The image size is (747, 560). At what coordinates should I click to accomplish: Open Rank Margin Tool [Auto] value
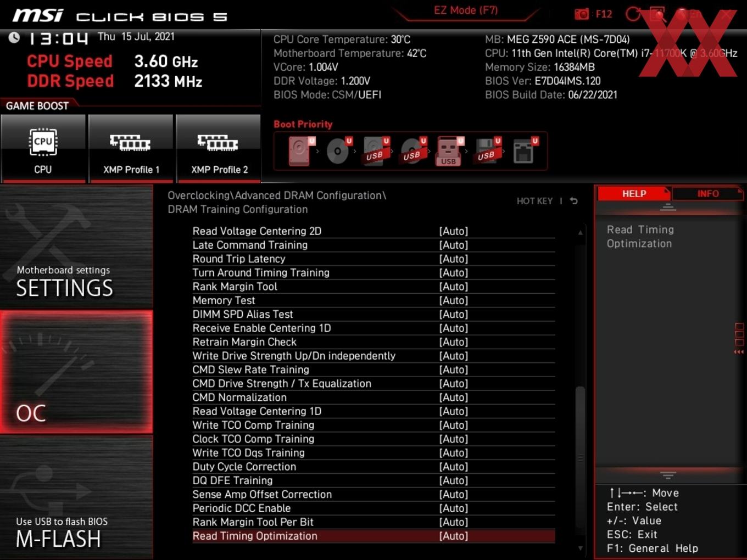point(454,287)
